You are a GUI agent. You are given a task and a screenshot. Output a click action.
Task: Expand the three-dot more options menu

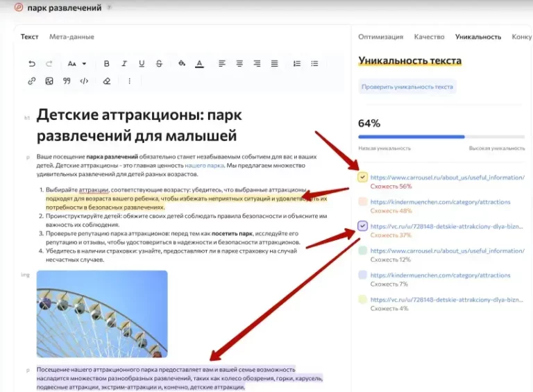coord(129,81)
